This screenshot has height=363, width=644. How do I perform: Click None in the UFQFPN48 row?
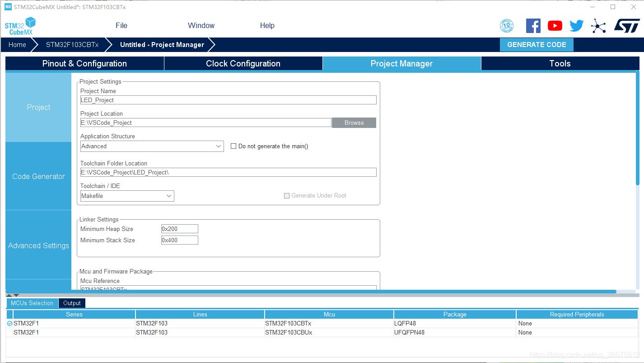[577, 332]
